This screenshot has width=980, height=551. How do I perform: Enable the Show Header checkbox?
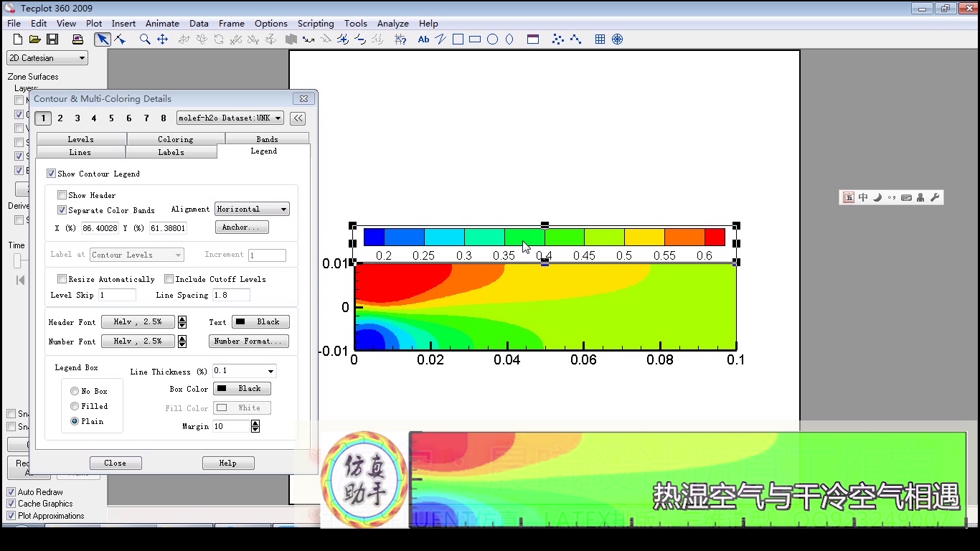[x=62, y=195]
